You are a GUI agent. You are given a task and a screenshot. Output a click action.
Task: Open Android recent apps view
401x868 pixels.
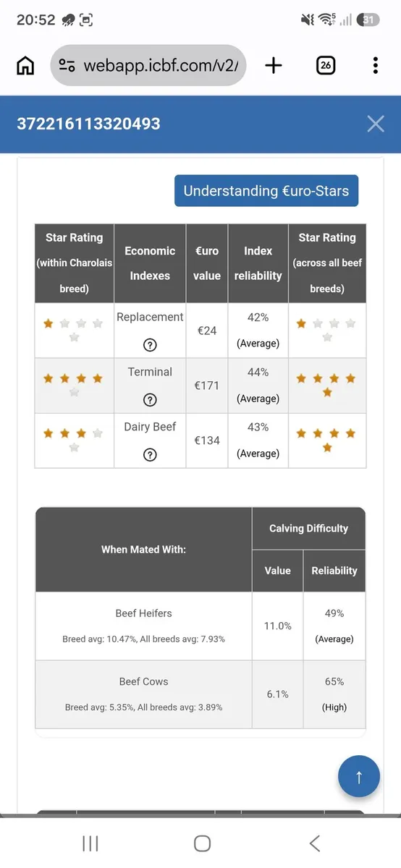click(x=90, y=843)
